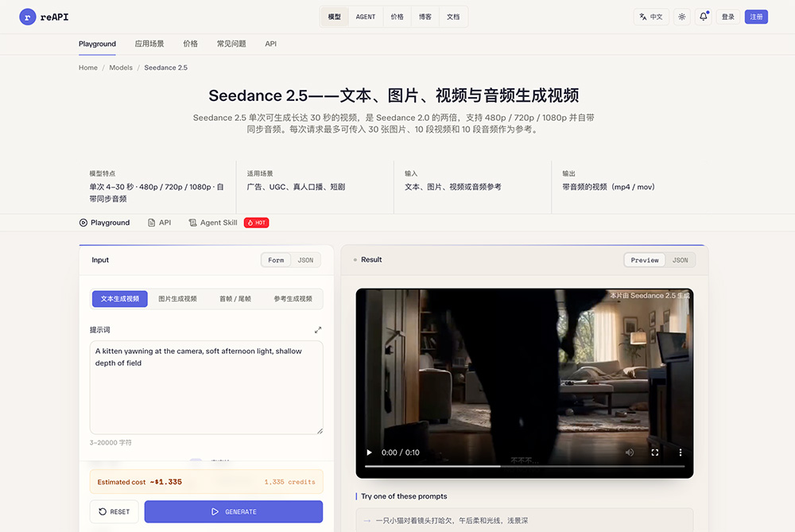This screenshot has width=795, height=532.
Task: Toggle the light/dark theme sun icon
Action: click(x=682, y=17)
